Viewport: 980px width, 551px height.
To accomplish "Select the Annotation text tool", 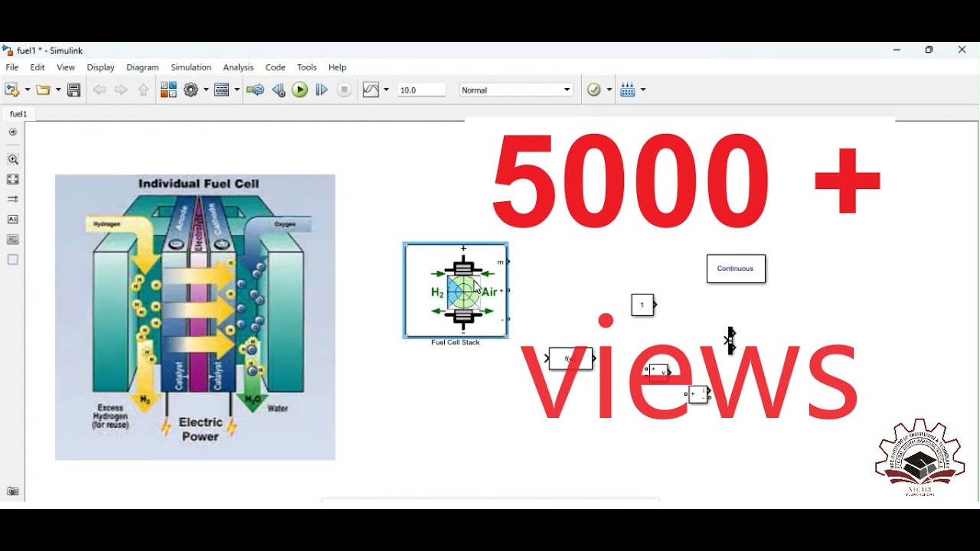I will (x=13, y=220).
